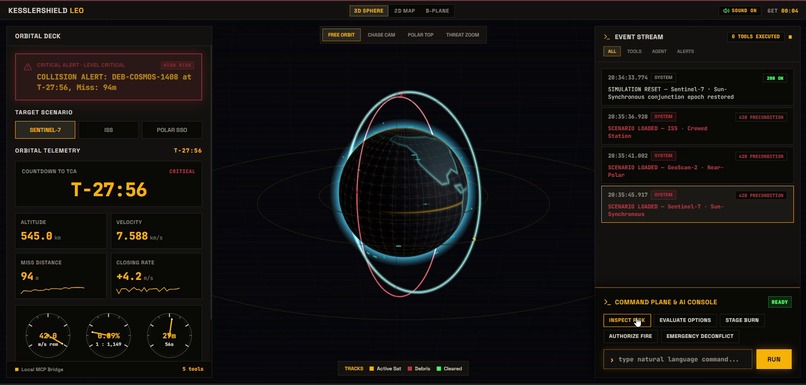The height and width of the screenshot is (385, 806).
Task: Click the INSPECT RISK command button
Action: pos(627,320)
